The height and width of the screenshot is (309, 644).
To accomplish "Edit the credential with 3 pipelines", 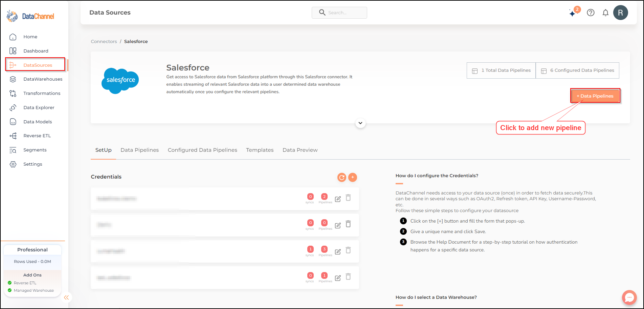I will [338, 252].
